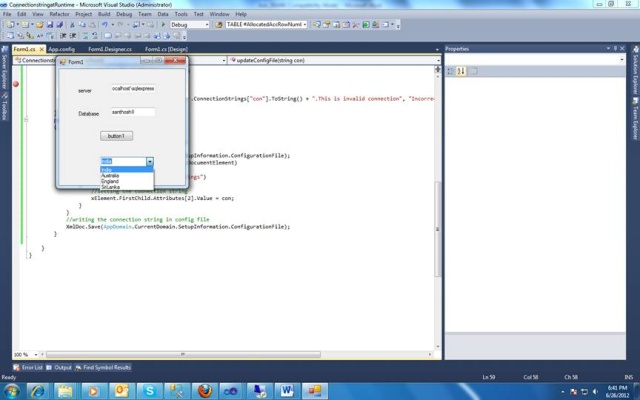Viewport: 640px width, 400px height.
Task: Click the server text field in Form1
Action: click(x=133, y=89)
